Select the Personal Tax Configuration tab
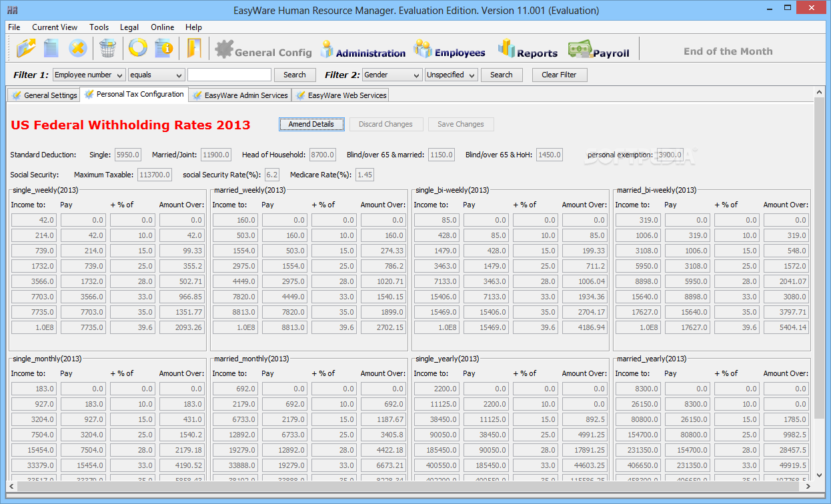 point(133,95)
